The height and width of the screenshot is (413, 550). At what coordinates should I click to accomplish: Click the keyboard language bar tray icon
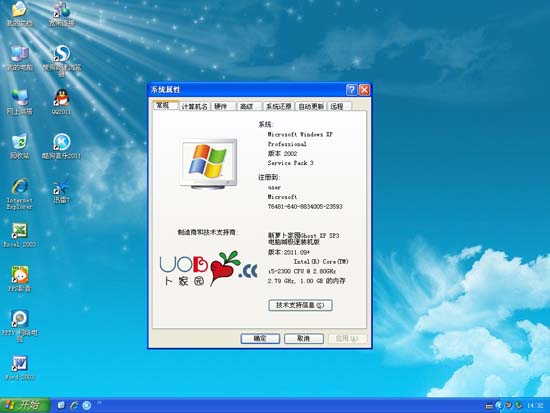click(x=489, y=406)
